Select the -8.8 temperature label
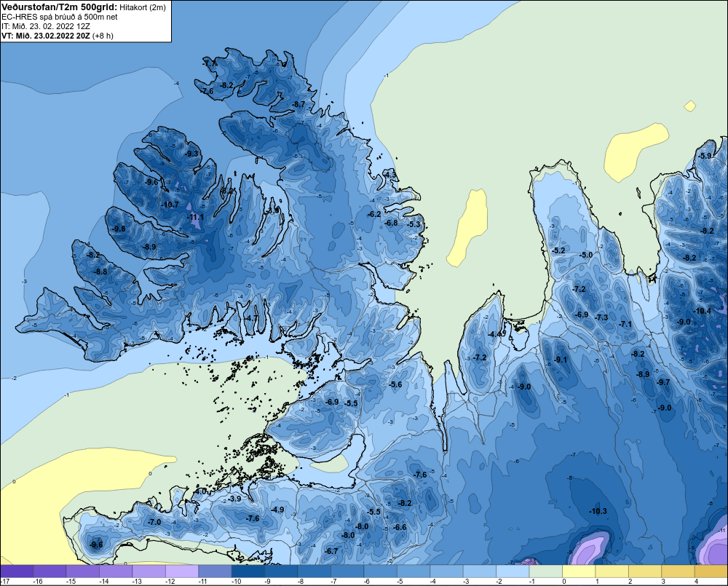The height and width of the screenshot is (586, 728). (x=100, y=272)
